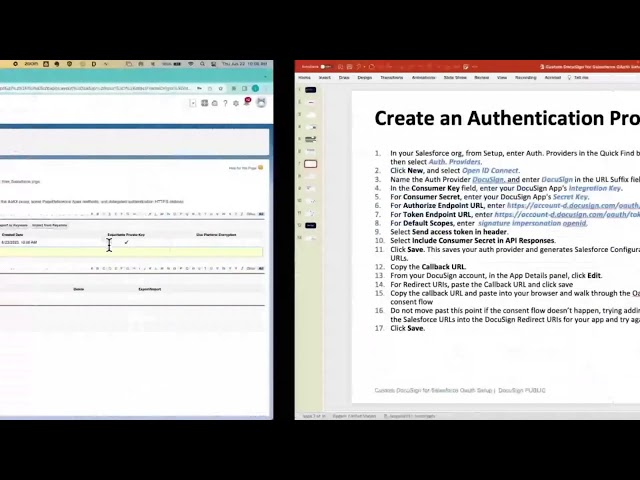The height and width of the screenshot is (480, 640).
Task: Click the slide title Create an Authentication
Action: click(507, 118)
